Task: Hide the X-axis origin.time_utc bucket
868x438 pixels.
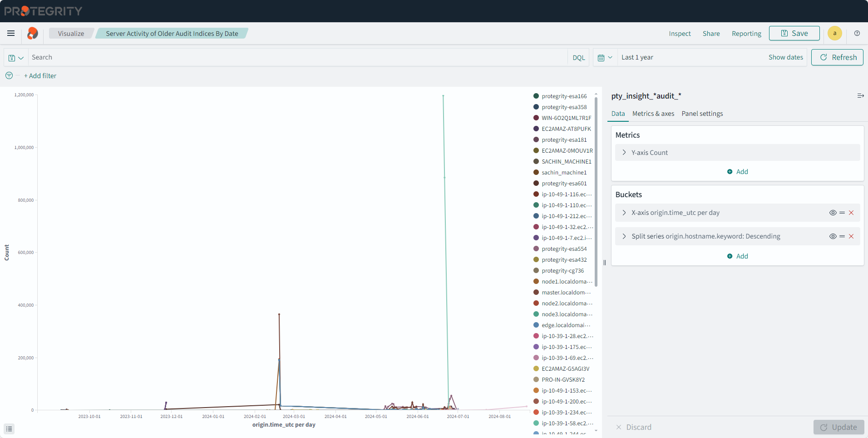Action: tap(833, 213)
